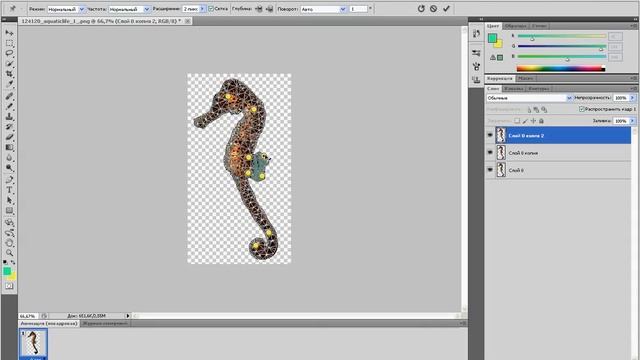The width and height of the screenshot is (640, 360).
Task: Select the Lasso tool
Action: [9, 53]
